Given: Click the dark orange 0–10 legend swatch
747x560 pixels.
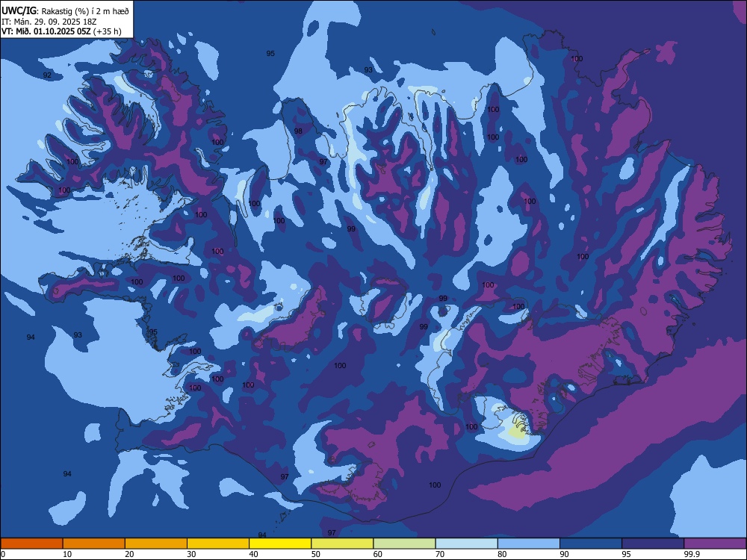Looking at the screenshot, I should pyautogui.click(x=31, y=544).
